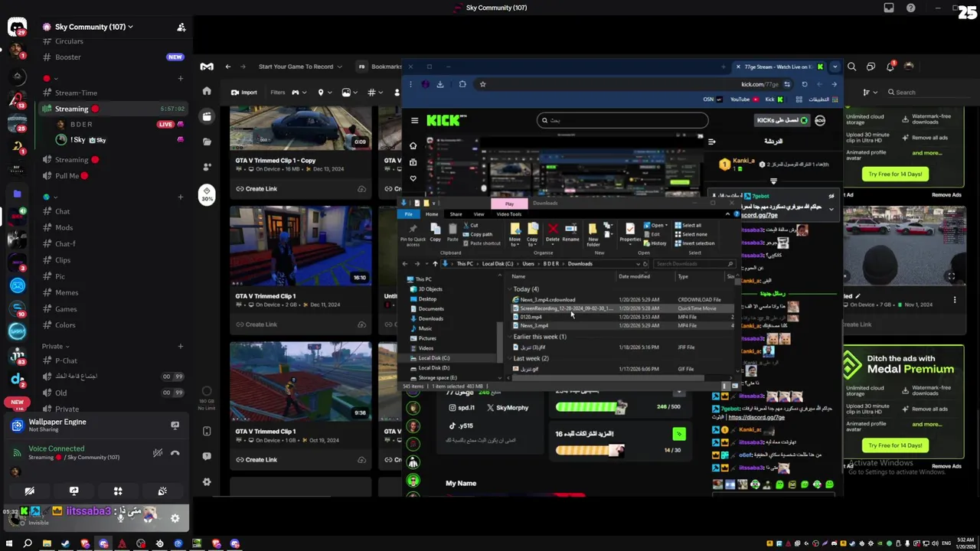This screenshot has width=980, height=551.
Task: Disconnect from the Discord voice channel
Action: pyautogui.click(x=175, y=453)
